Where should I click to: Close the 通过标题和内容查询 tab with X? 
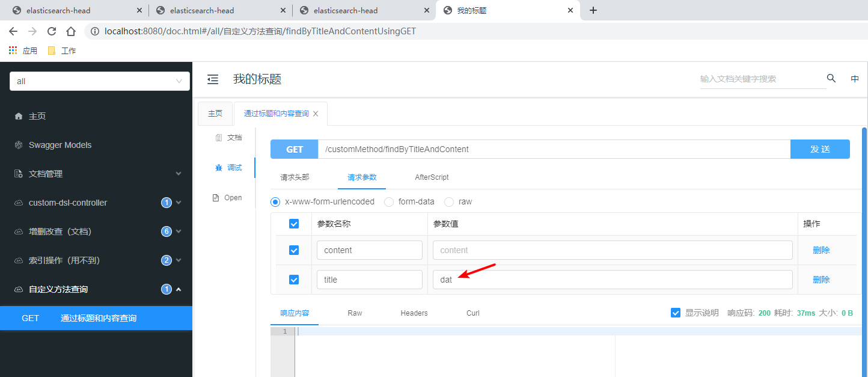pos(316,114)
